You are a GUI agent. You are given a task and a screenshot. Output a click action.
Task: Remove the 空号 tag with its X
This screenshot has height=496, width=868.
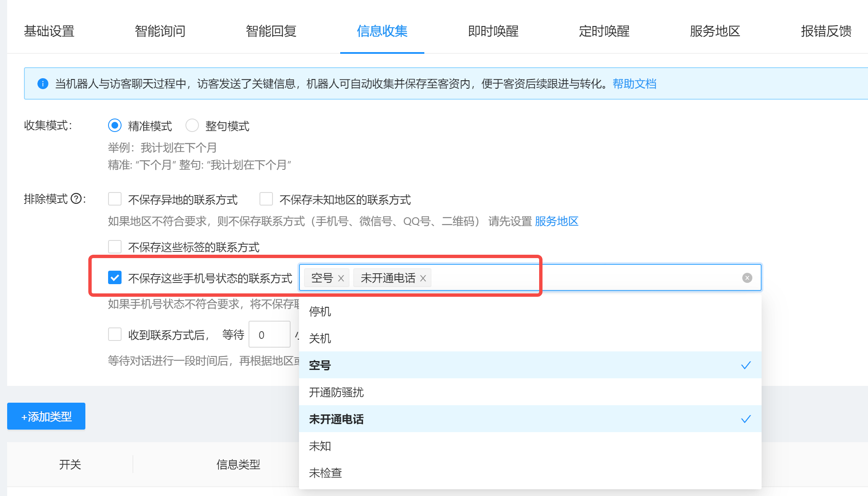point(341,278)
